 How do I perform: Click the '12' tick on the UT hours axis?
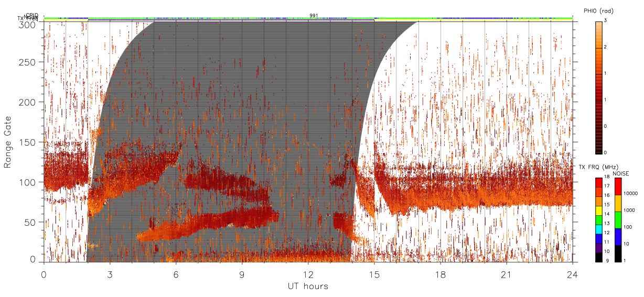click(308, 274)
